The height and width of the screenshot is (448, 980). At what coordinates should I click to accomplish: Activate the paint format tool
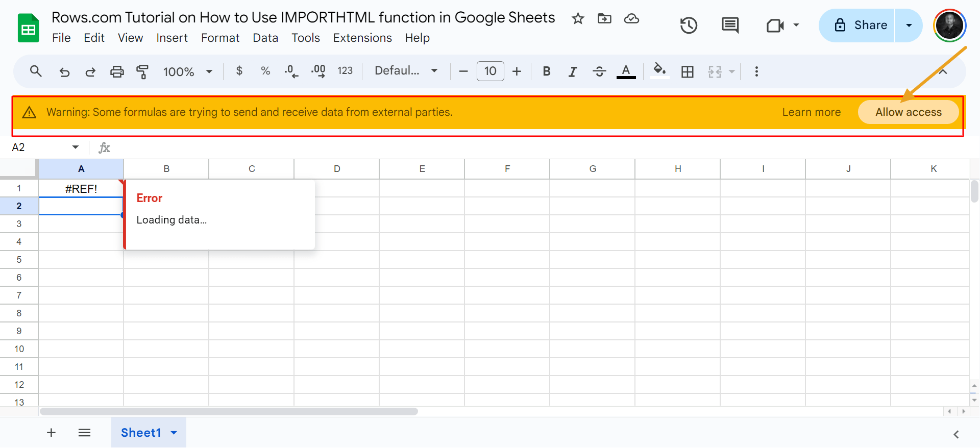click(x=142, y=72)
